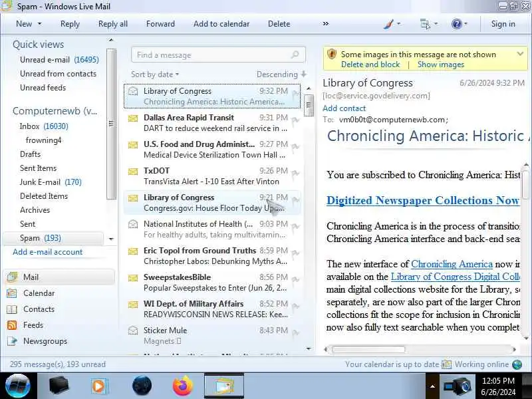
Task: Open the Chronicling America hyperlink in body
Action: 452,264
